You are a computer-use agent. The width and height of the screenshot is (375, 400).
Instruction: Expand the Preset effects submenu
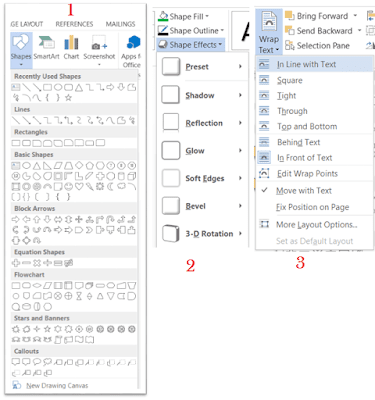tap(203, 67)
